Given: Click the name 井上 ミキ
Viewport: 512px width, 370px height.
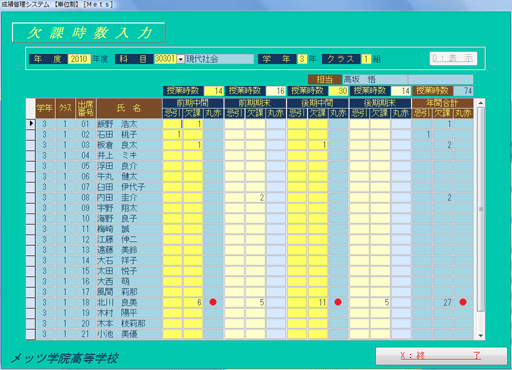Looking at the screenshot, I should [117, 155].
